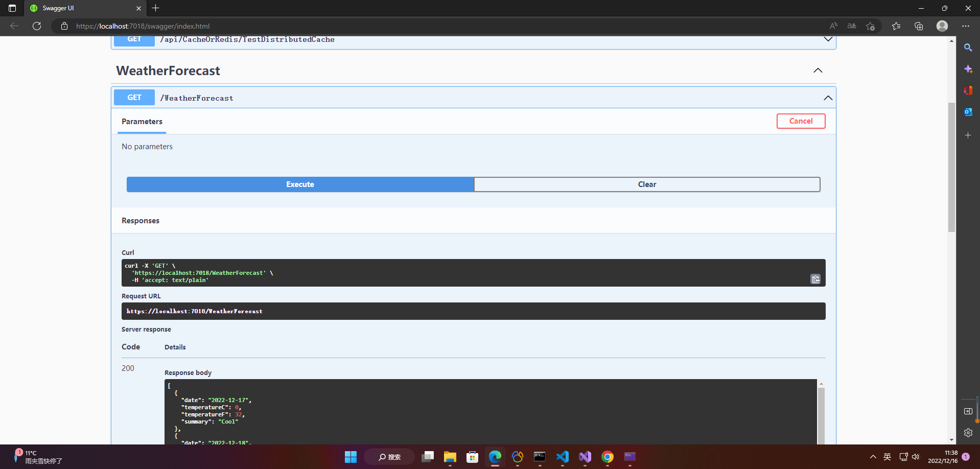Open volume control in system tray

pos(915,457)
